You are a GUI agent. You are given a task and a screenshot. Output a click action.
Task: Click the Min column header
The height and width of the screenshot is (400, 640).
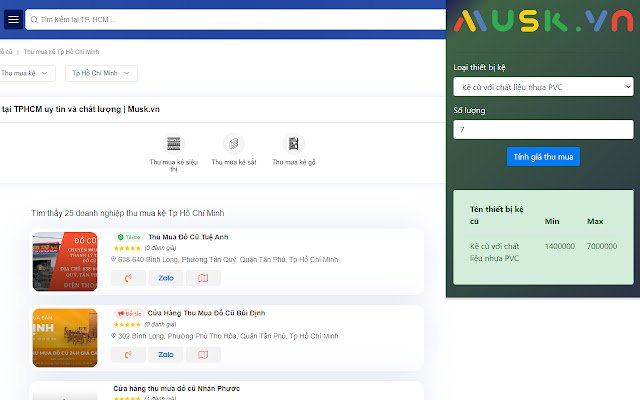(552, 221)
